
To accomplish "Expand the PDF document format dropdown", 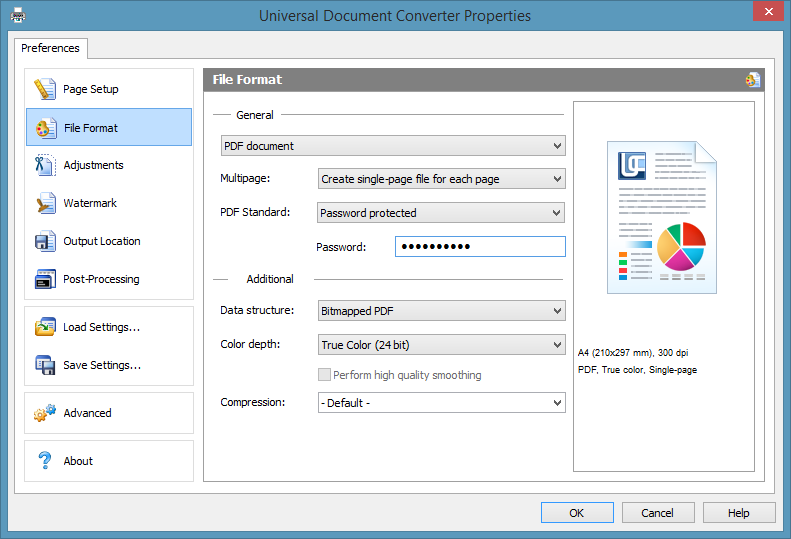I will pos(393,146).
